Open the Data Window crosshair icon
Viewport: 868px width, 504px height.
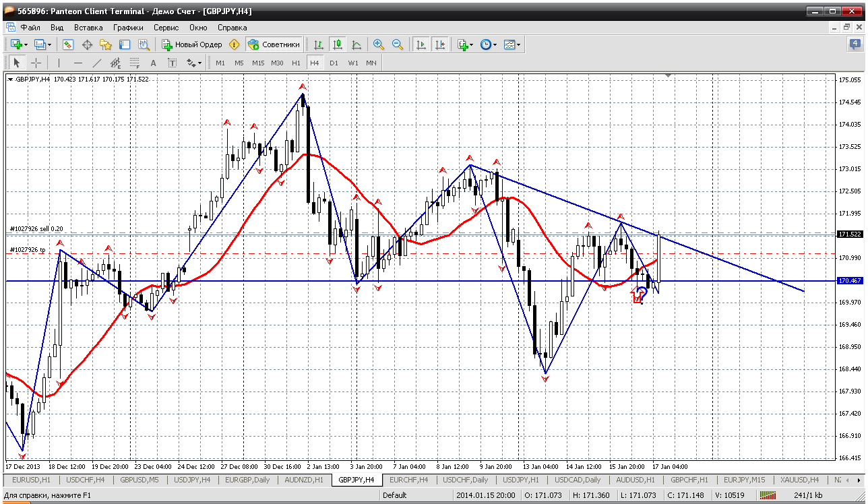(x=87, y=44)
